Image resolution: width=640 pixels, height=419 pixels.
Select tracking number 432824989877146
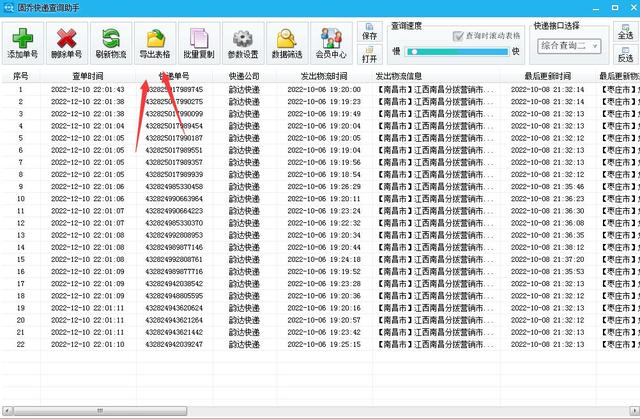click(x=174, y=247)
